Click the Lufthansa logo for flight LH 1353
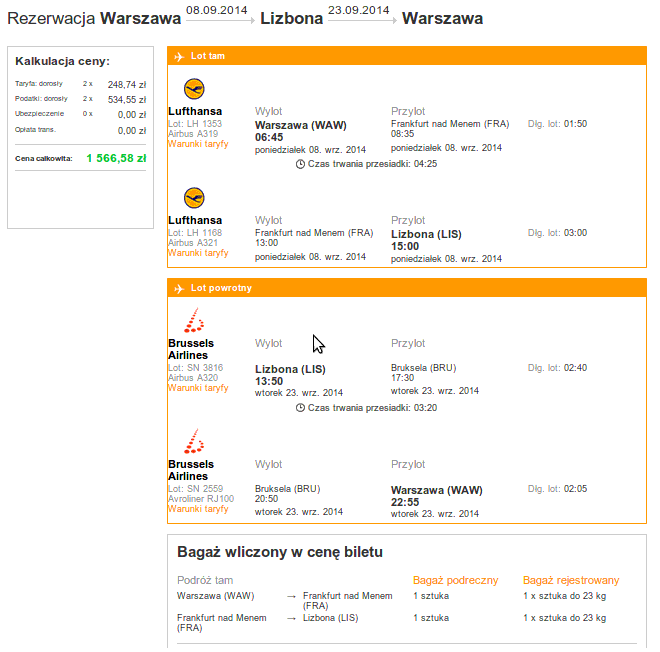The height and width of the screenshot is (652, 660). (194, 89)
